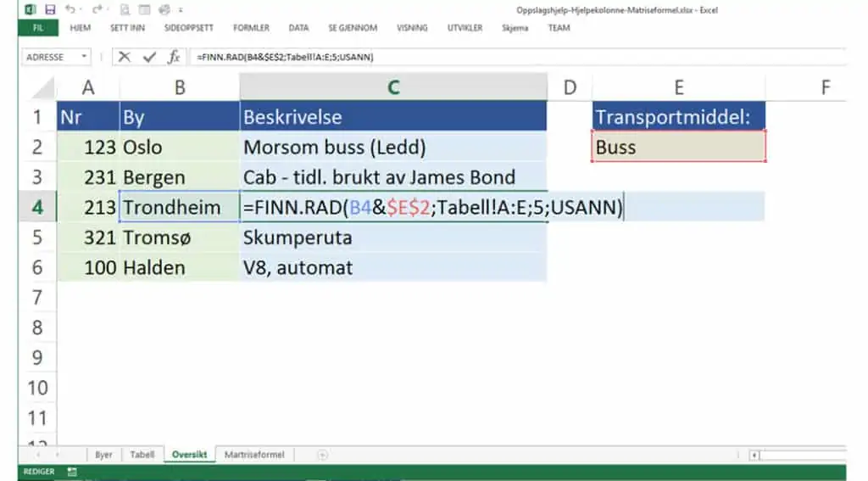Click the 'Transportmiddel:' header cell
Screen dimensions: 868x481
click(679, 117)
